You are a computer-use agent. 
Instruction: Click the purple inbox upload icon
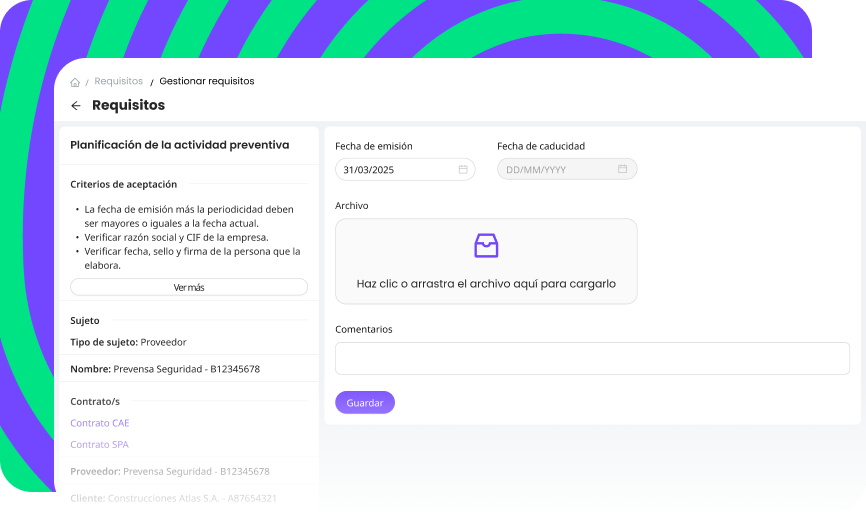point(486,246)
